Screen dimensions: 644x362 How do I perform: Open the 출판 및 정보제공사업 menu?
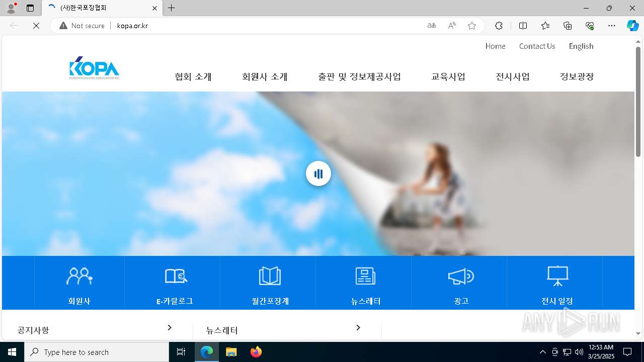tap(359, 76)
